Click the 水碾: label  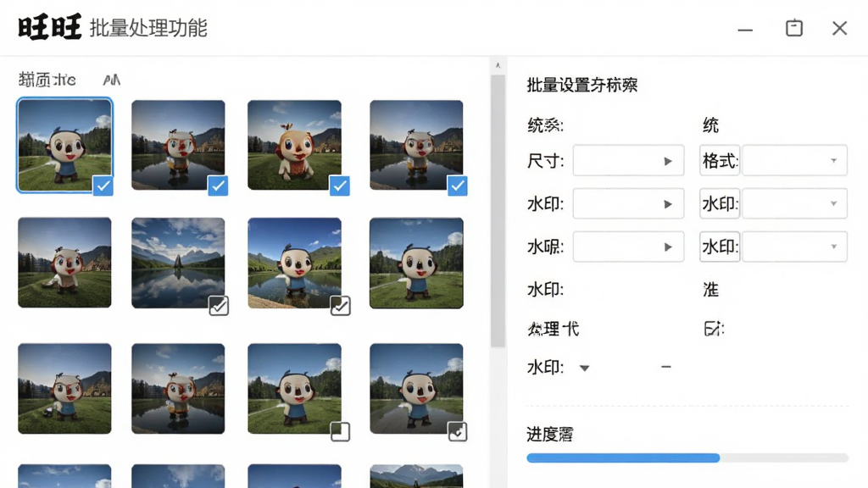click(545, 247)
